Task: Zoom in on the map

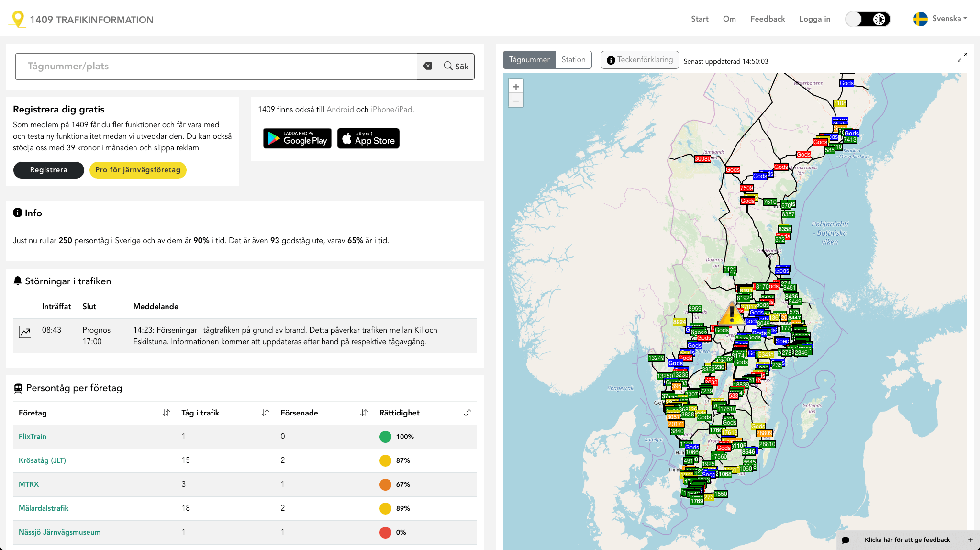Action: click(x=516, y=87)
